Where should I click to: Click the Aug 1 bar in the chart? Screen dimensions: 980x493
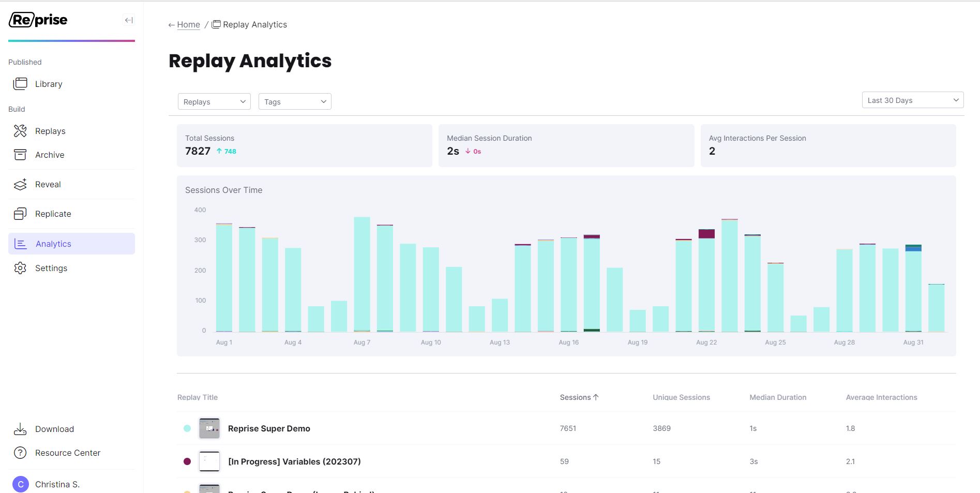pyautogui.click(x=224, y=277)
